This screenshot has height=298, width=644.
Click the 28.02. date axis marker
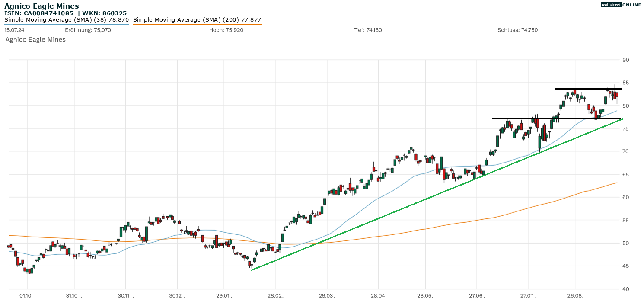coord(275,296)
